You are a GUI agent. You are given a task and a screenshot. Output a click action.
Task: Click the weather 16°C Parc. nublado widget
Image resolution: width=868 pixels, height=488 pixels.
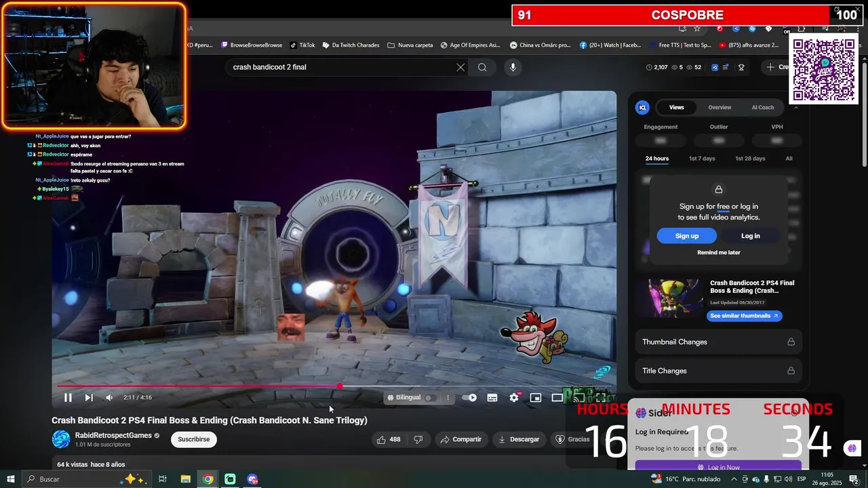[686, 479]
